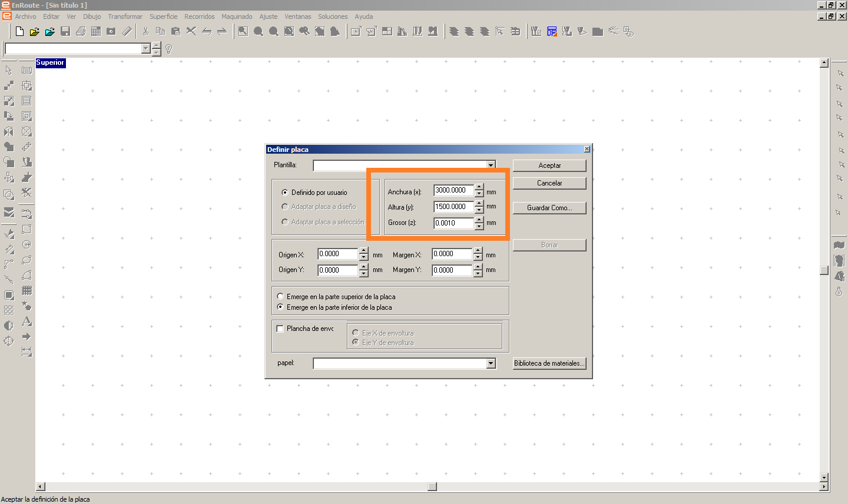
Task: Expand the papel dropdown
Action: (x=491, y=364)
